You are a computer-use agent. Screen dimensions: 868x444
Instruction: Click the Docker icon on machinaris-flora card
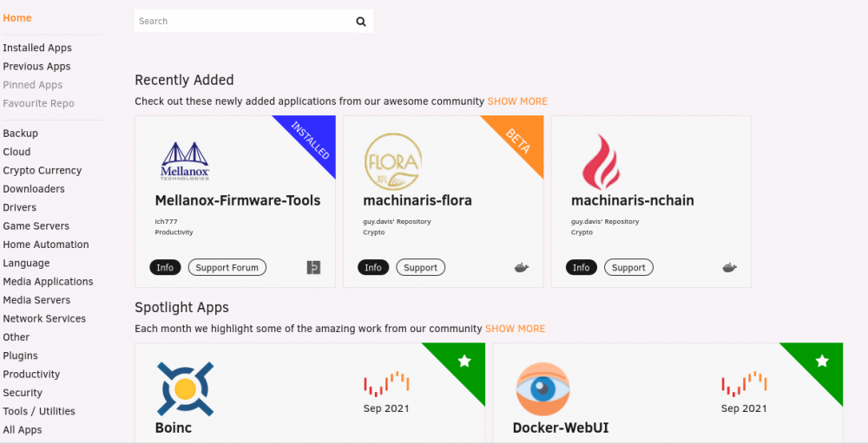pyautogui.click(x=522, y=268)
